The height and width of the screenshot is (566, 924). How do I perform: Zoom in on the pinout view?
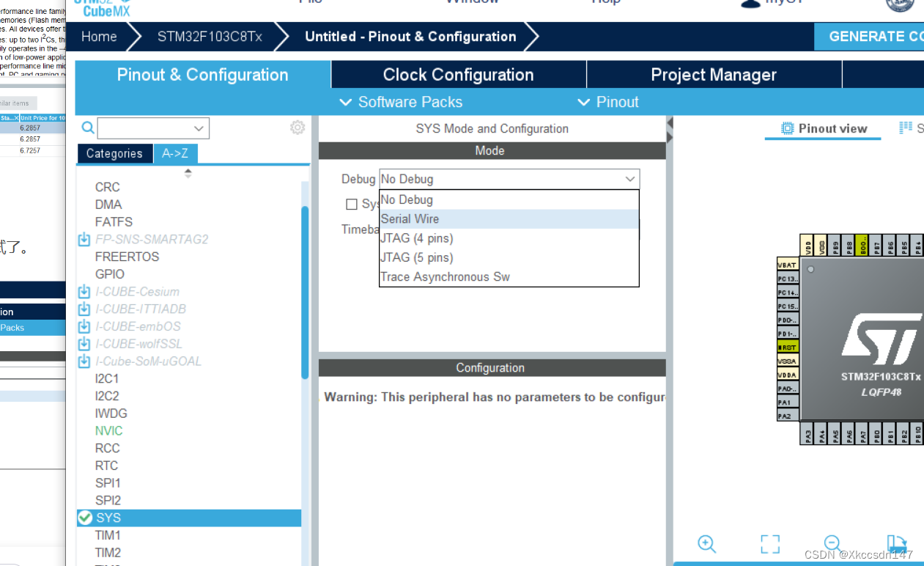pos(706,543)
